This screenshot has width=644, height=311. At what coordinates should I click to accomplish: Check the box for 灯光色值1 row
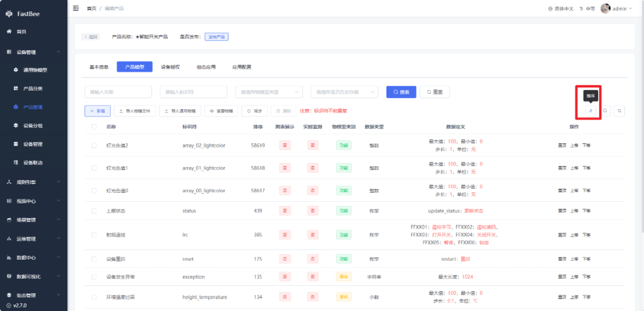[94, 168]
